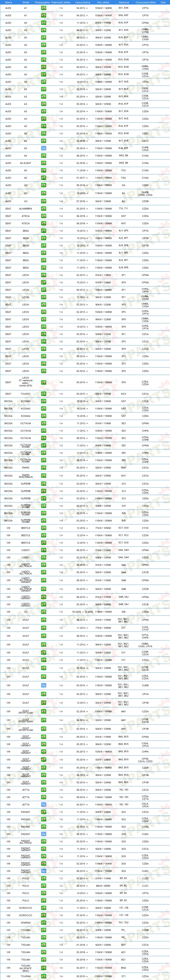The image size is (170, 980).
Task: Click the Moc silnika column header
Action: 103,2
